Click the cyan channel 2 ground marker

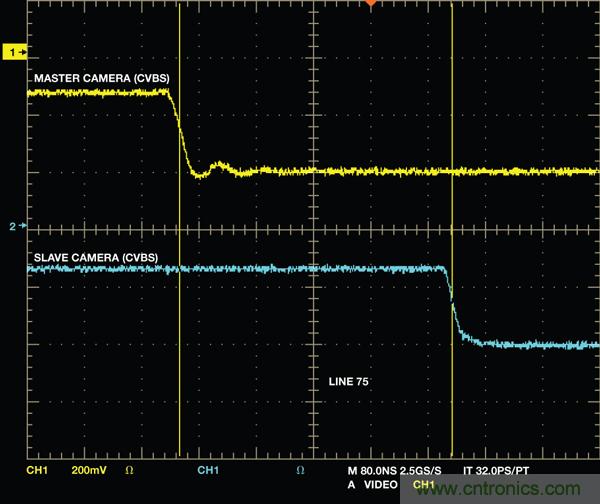[x=13, y=227]
